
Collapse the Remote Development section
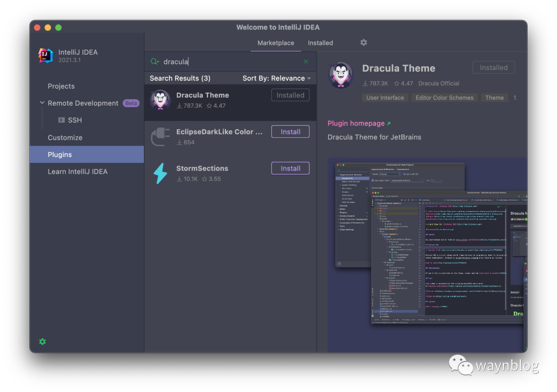(x=42, y=103)
